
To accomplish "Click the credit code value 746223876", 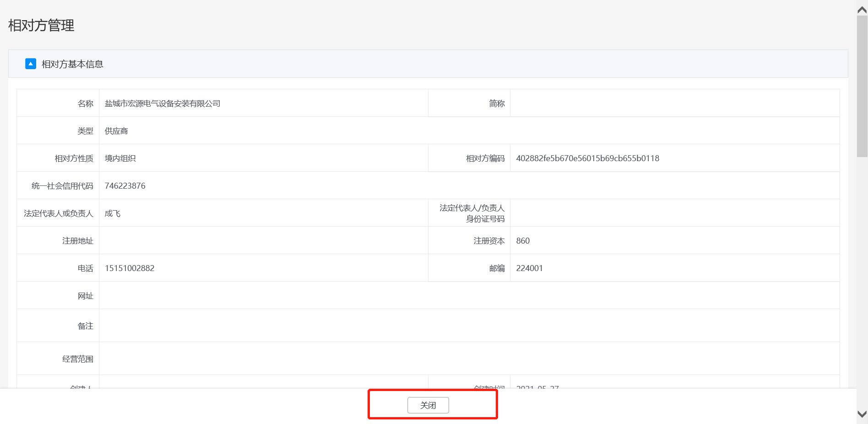I will pyautogui.click(x=125, y=186).
